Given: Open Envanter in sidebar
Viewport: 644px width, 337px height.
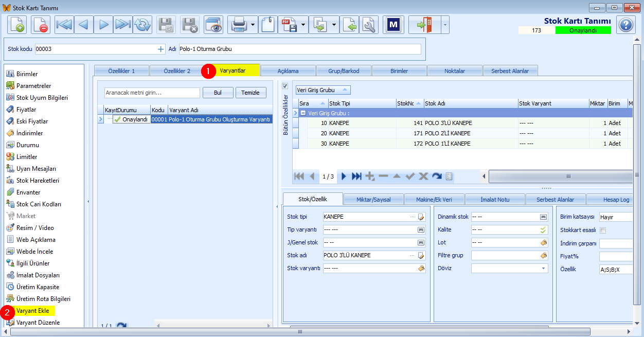Looking at the screenshot, I should point(28,192).
